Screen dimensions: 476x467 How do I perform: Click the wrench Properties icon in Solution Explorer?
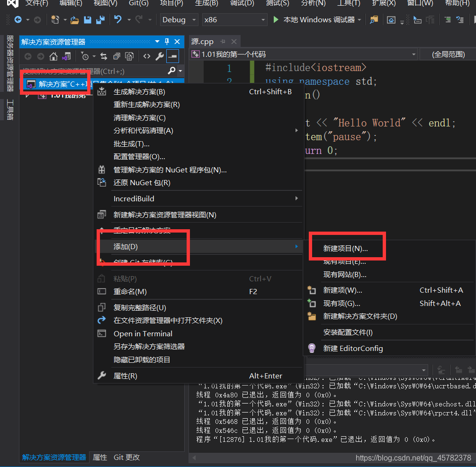(x=160, y=56)
